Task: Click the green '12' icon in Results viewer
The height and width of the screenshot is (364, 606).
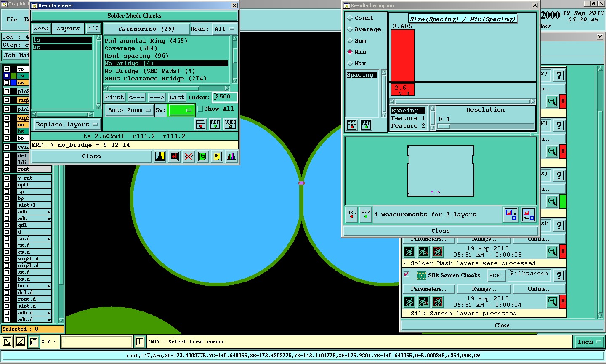Action: click(203, 157)
